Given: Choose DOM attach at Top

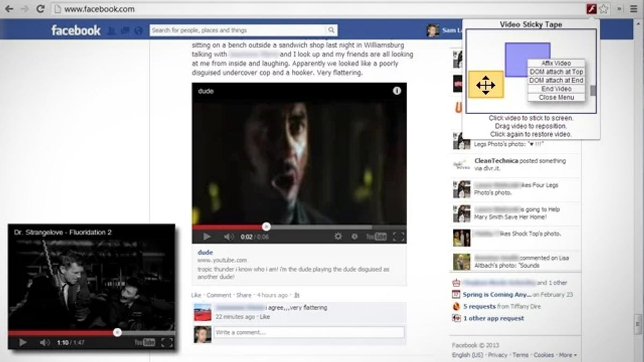Looking at the screenshot, I should 556,72.
